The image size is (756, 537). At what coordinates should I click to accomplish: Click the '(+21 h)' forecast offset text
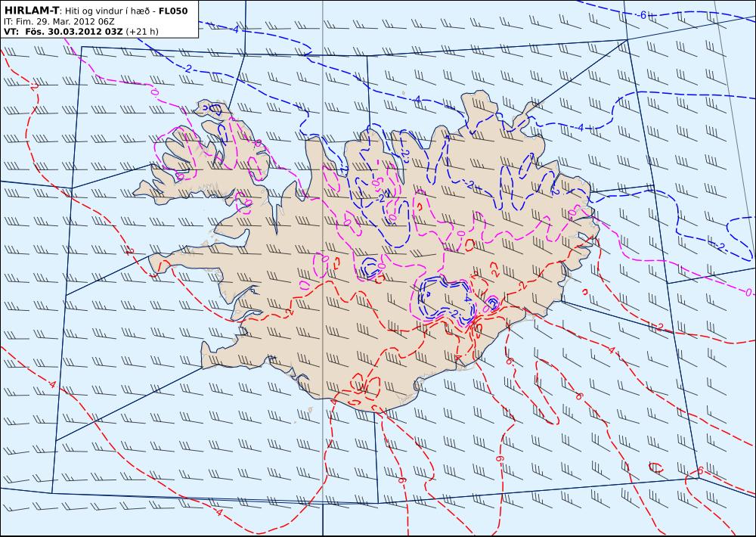pyautogui.click(x=142, y=32)
